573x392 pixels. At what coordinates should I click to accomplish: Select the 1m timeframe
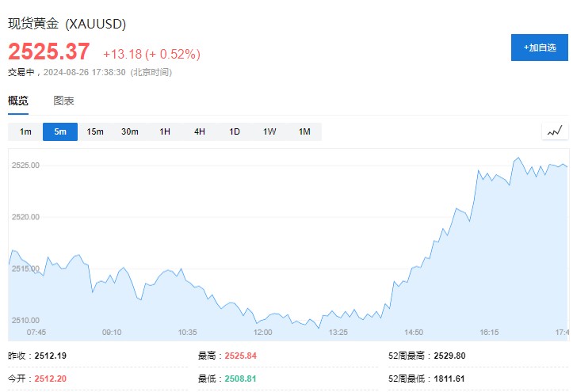click(x=25, y=131)
